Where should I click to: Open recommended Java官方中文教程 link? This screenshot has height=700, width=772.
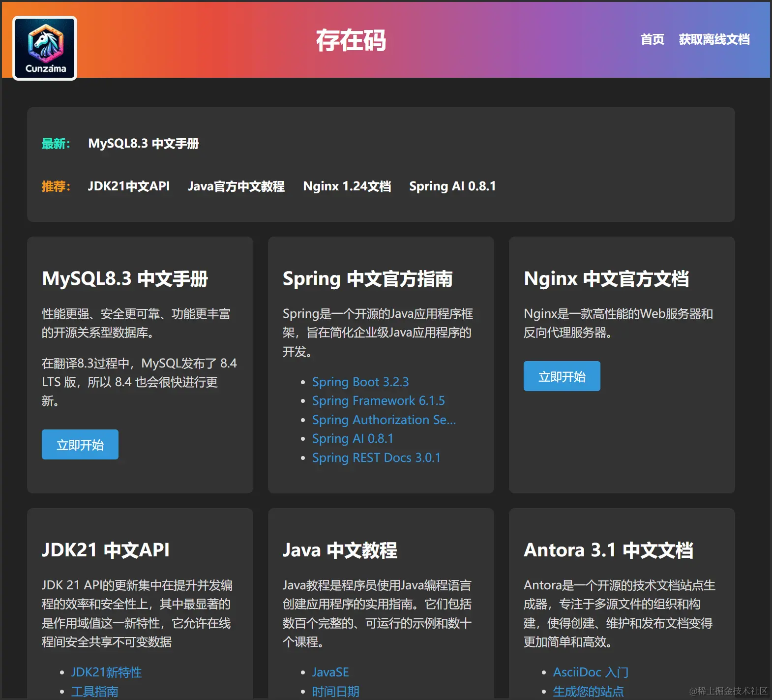pos(236,186)
